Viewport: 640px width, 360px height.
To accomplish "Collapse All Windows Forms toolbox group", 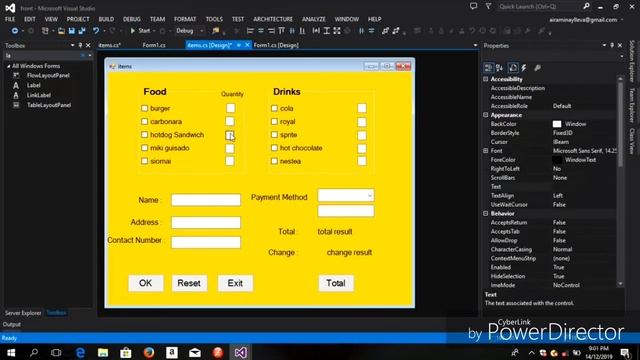I will point(8,66).
